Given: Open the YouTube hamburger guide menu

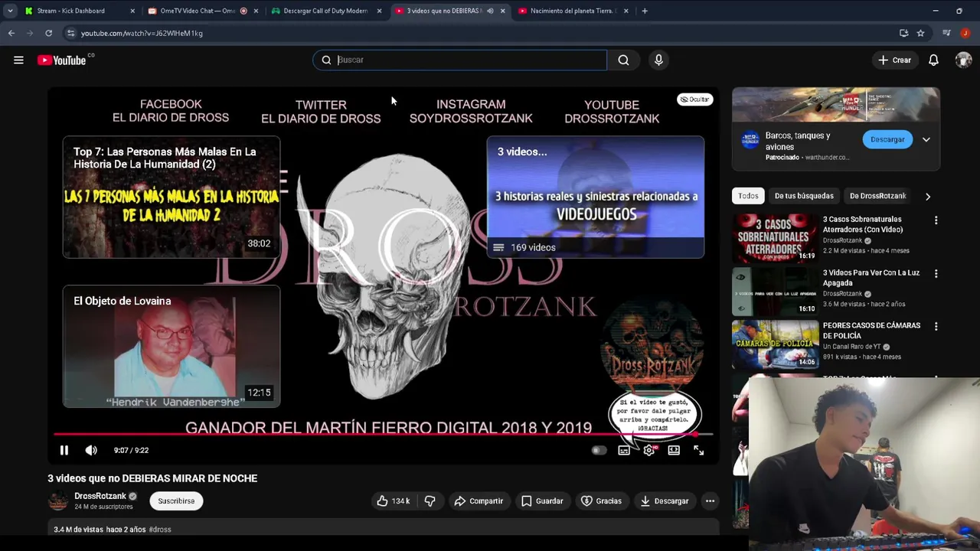Looking at the screenshot, I should [18, 60].
